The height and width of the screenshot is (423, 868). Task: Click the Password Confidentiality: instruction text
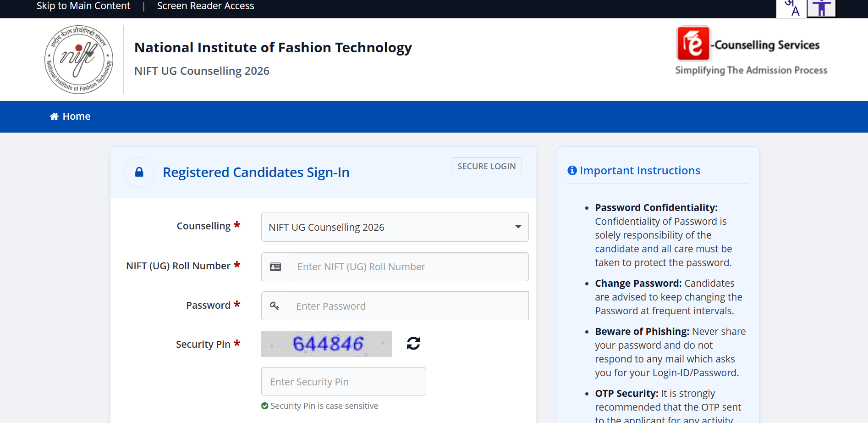(x=656, y=208)
